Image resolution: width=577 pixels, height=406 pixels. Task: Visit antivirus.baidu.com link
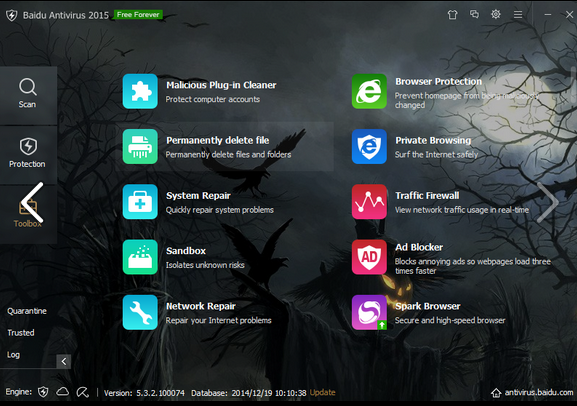[539, 392]
